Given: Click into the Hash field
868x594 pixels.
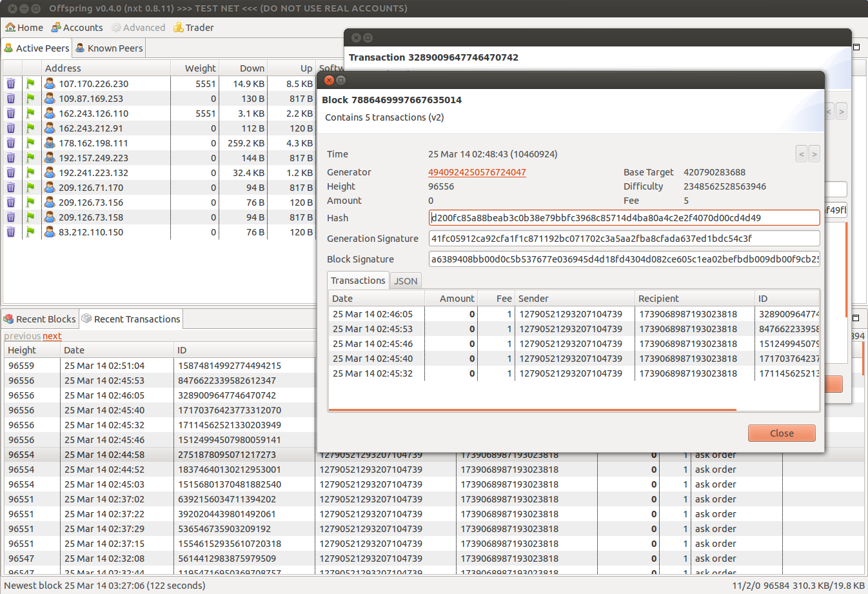Looking at the screenshot, I should [x=624, y=218].
